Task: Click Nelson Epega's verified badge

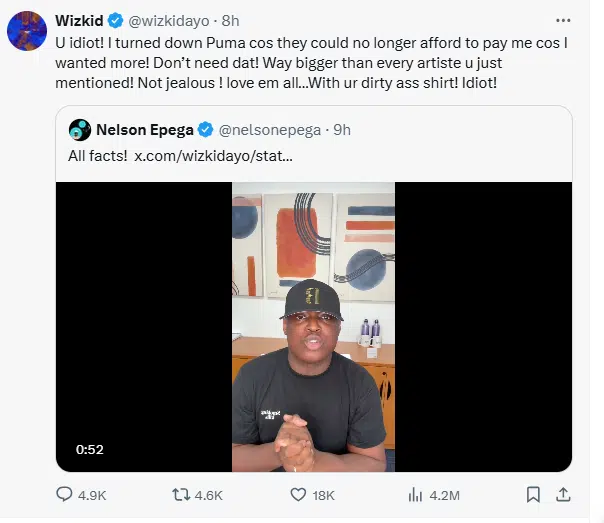Action: tap(205, 129)
